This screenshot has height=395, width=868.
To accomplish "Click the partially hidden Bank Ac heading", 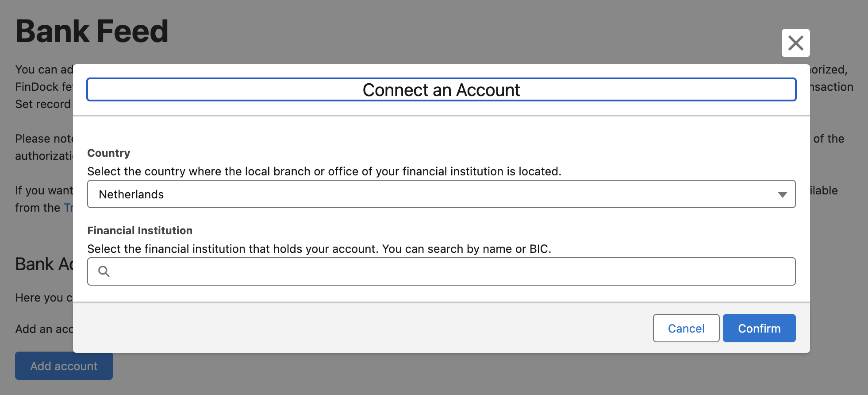I will (44, 264).
